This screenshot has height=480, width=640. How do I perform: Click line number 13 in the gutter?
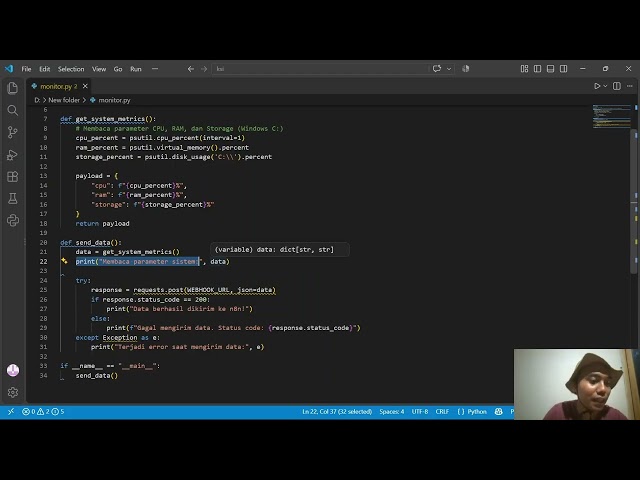pyautogui.click(x=43, y=176)
